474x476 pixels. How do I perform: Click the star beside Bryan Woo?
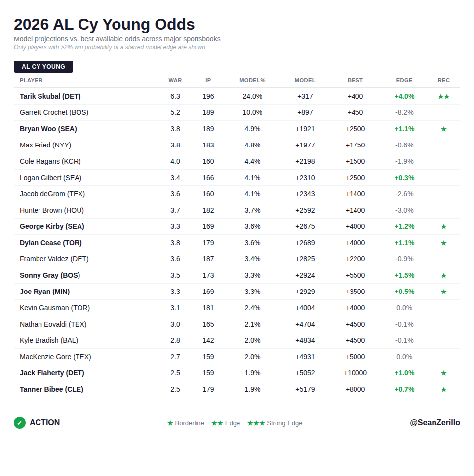[x=443, y=129]
